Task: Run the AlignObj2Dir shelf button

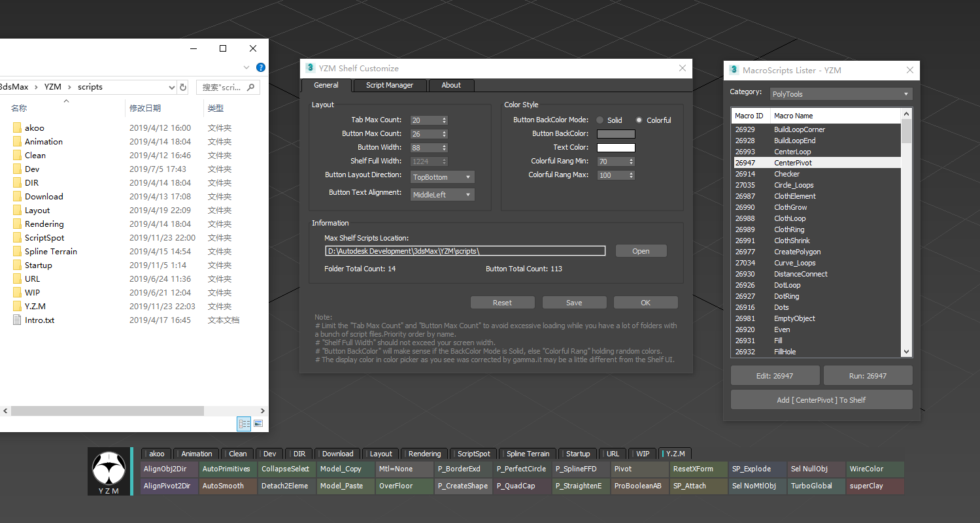Action: point(169,469)
